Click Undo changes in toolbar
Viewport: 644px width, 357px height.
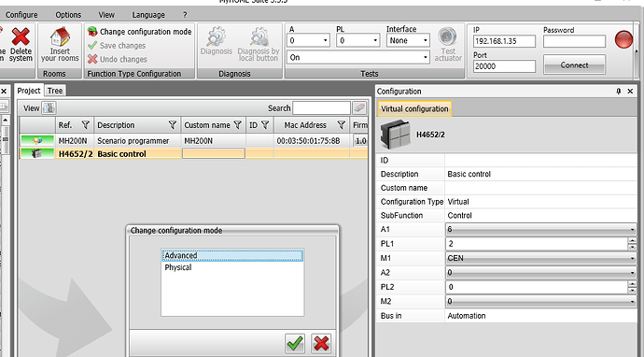(118, 59)
